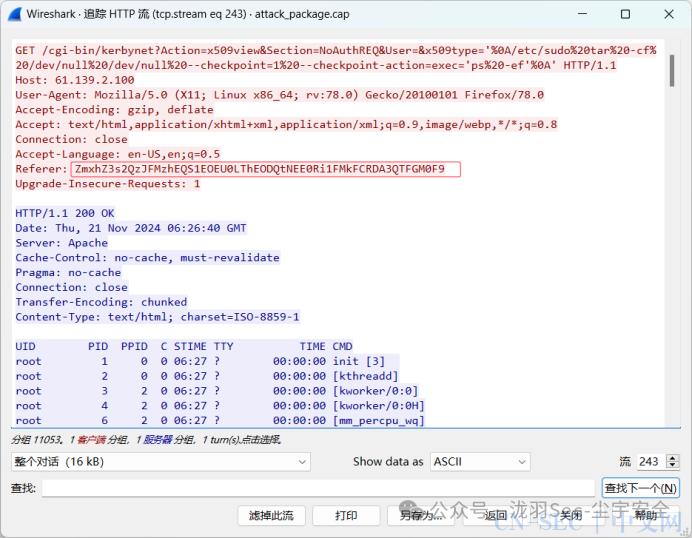
Task: Click the stream number field showing 243
Action: coord(652,462)
